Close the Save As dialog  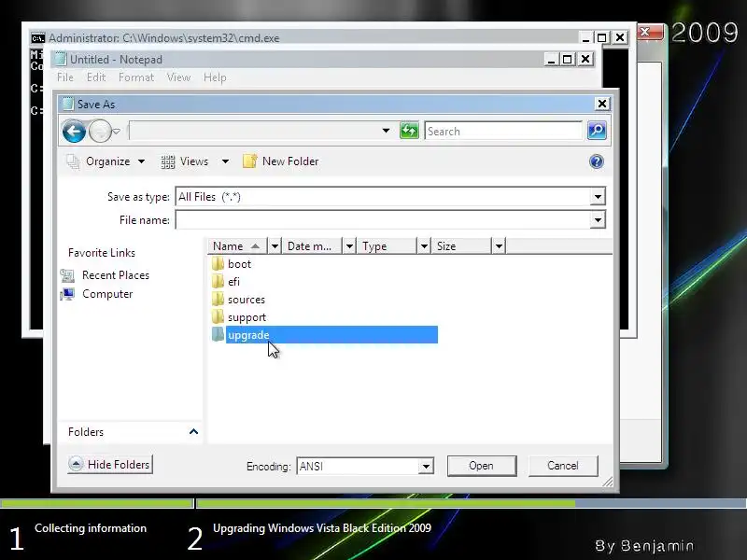coord(602,104)
